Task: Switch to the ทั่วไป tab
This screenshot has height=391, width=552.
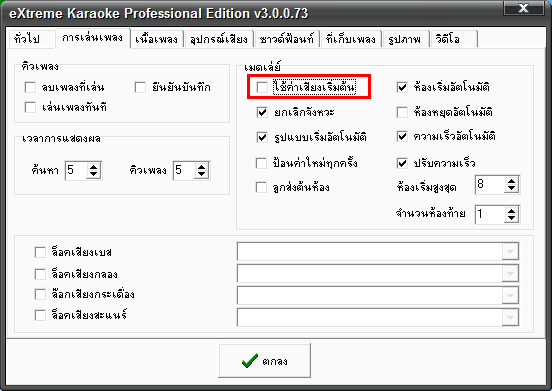Action: click(32, 38)
